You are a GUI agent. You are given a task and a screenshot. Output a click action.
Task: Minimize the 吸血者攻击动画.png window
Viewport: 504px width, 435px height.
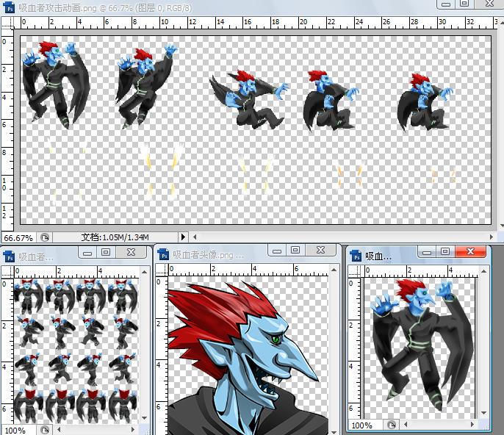point(446,4)
